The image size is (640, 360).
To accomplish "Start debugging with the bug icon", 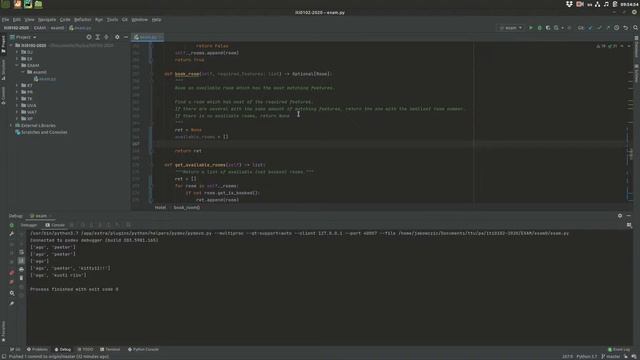I will (539, 28).
